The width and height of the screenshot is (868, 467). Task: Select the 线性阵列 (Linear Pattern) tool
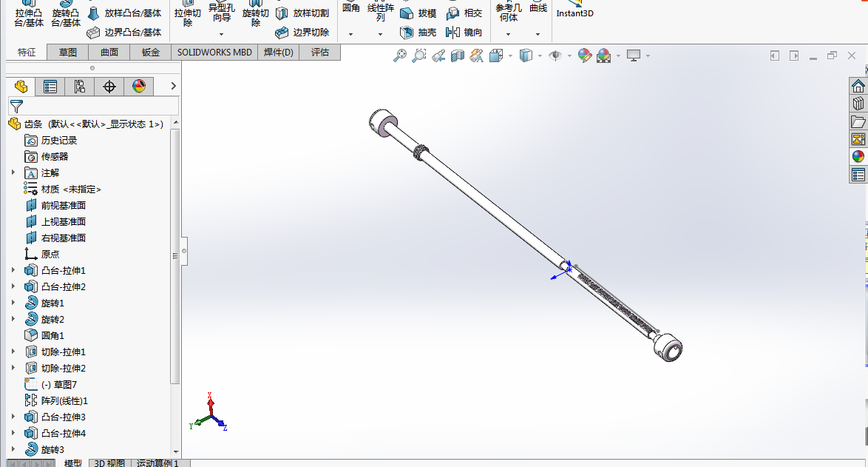(x=379, y=13)
